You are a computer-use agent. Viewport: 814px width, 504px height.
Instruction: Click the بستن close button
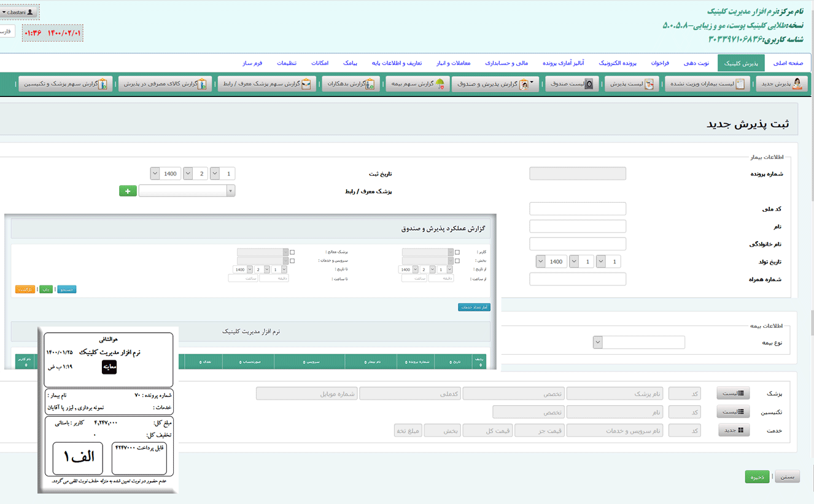[x=787, y=476]
